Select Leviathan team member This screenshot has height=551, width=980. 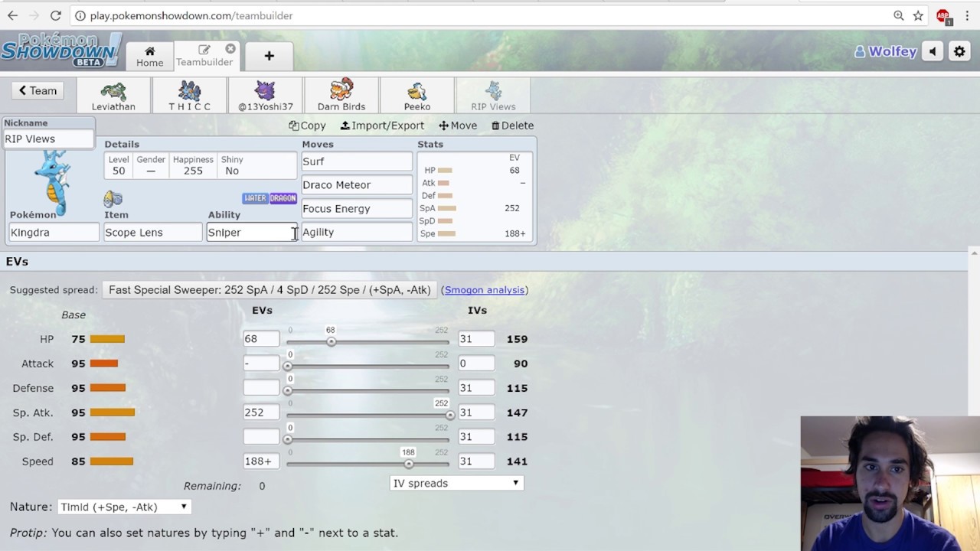click(x=113, y=96)
